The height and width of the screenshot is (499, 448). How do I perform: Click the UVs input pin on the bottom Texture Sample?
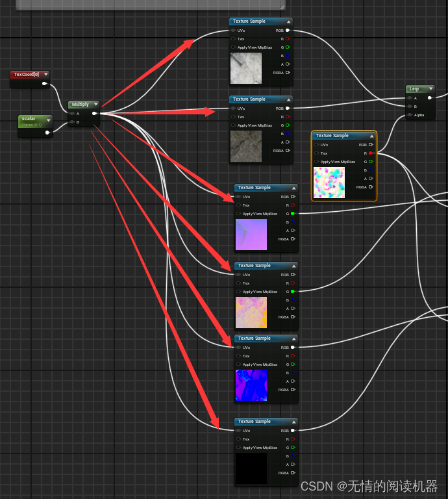(238, 431)
